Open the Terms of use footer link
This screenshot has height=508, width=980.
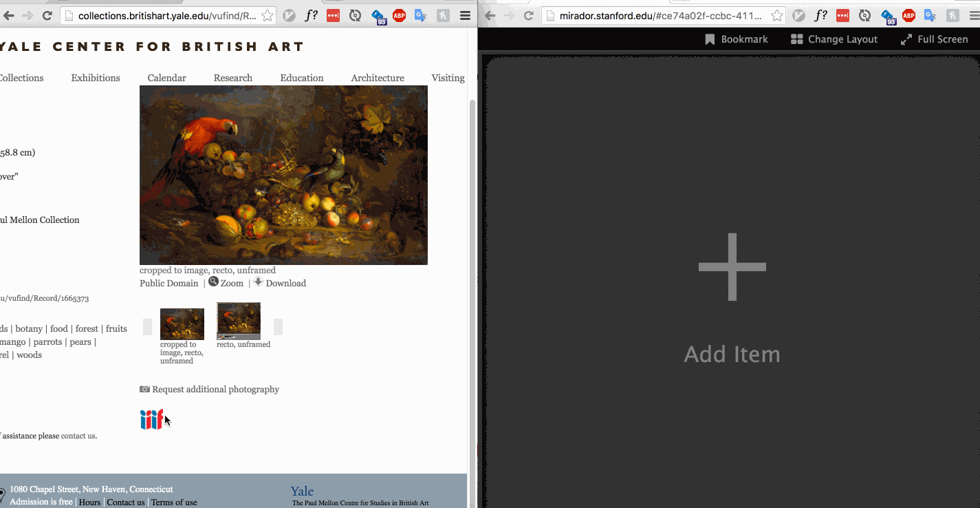[x=174, y=502]
